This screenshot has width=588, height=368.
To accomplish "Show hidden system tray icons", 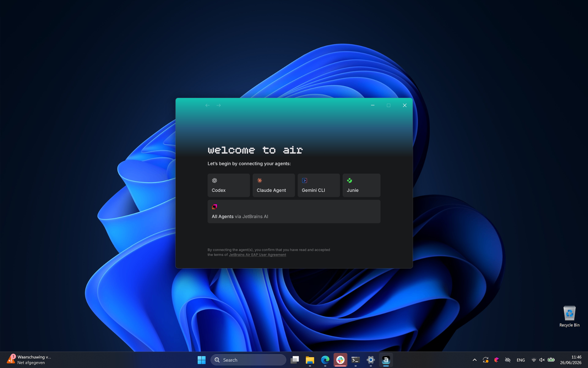I will pyautogui.click(x=475, y=360).
